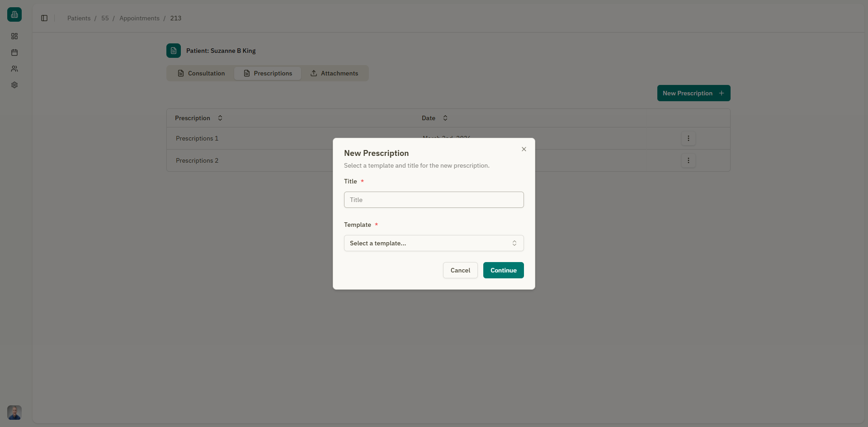Open the patients list icon in the sidebar

click(14, 69)
